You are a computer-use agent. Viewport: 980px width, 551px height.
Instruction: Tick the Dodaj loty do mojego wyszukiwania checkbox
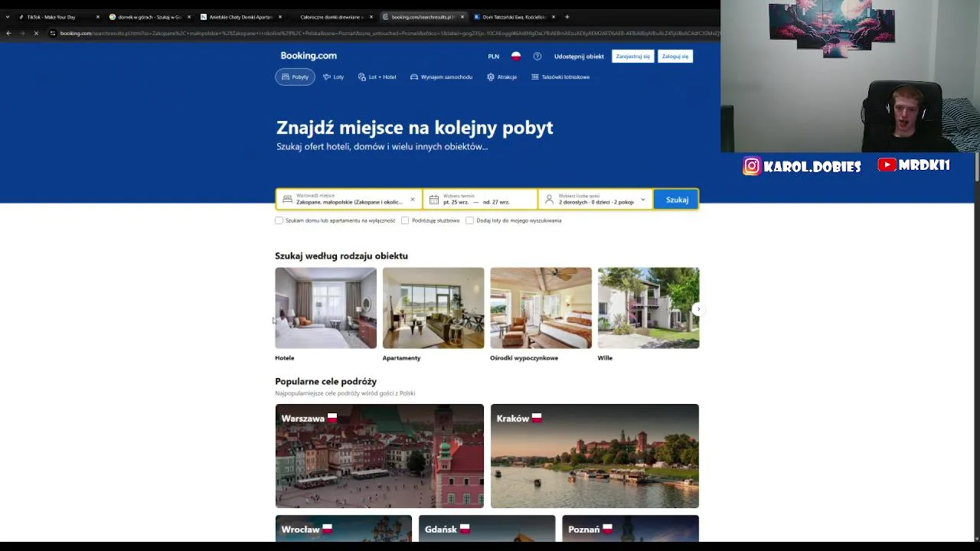click(x=470, y=220)
